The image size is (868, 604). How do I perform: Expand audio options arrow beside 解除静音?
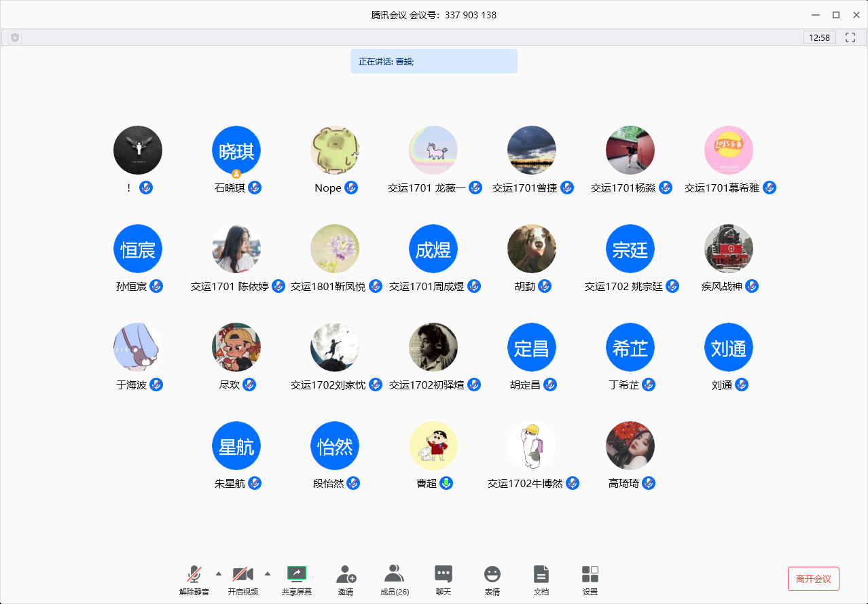click(219, 573)
